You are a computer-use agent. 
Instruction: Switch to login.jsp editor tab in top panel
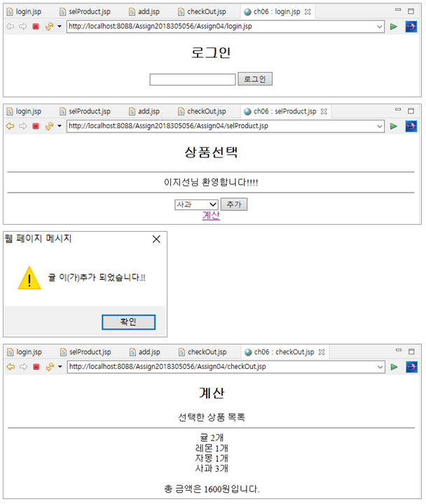click(x=25, y=12)
